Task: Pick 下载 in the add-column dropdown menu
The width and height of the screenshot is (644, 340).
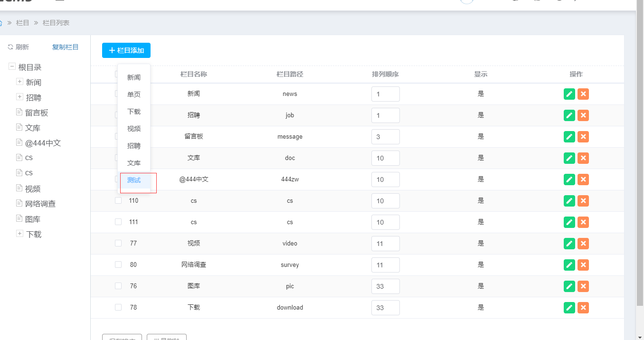Action: coord(134,112)
